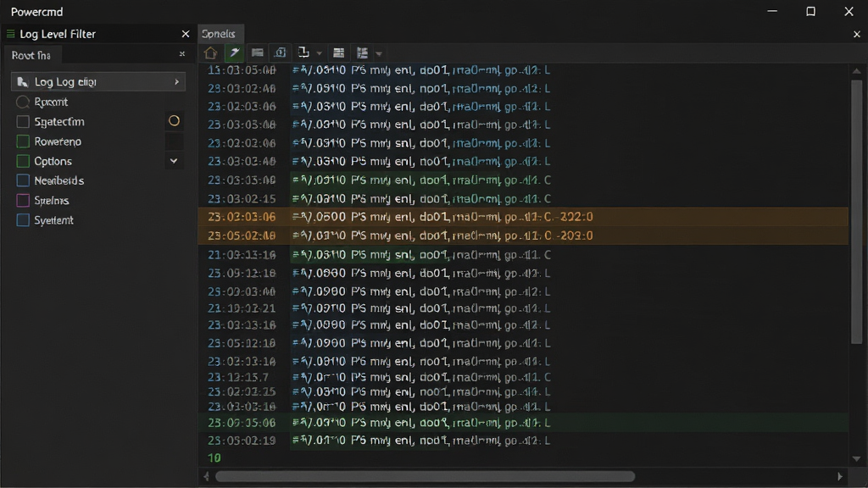Select the grid table view icon
Image resolution: width=868 pixels, height=488 pixels.
(339, 53)
